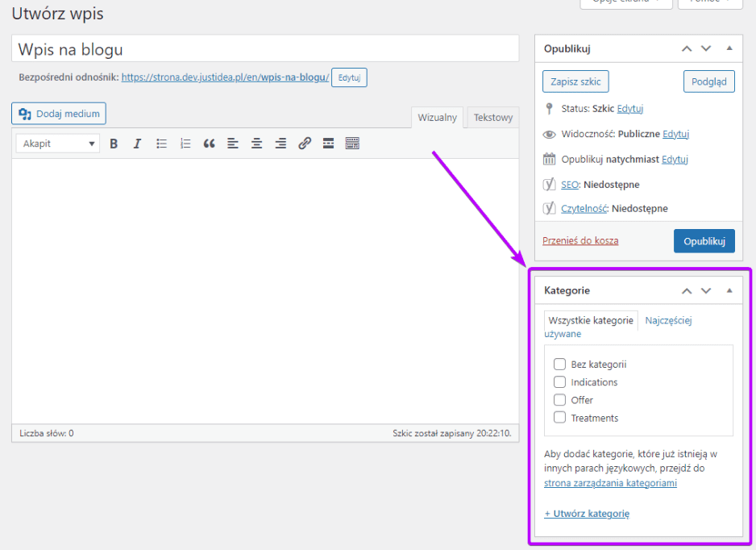The image size is (756, 550).
Task: Click the Utwórz kategorię link
Action: click(586, 514)
